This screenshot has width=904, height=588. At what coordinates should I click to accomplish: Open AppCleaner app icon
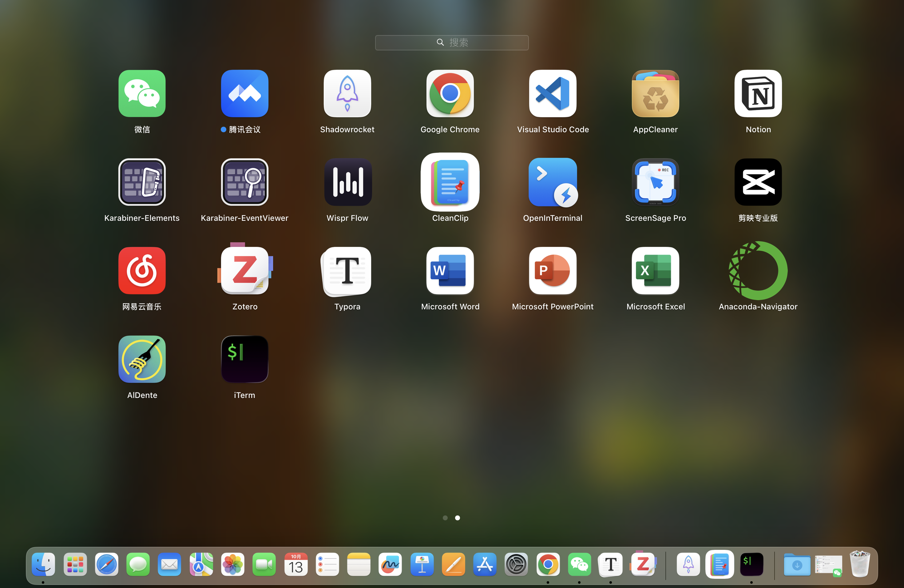(655, 93)
